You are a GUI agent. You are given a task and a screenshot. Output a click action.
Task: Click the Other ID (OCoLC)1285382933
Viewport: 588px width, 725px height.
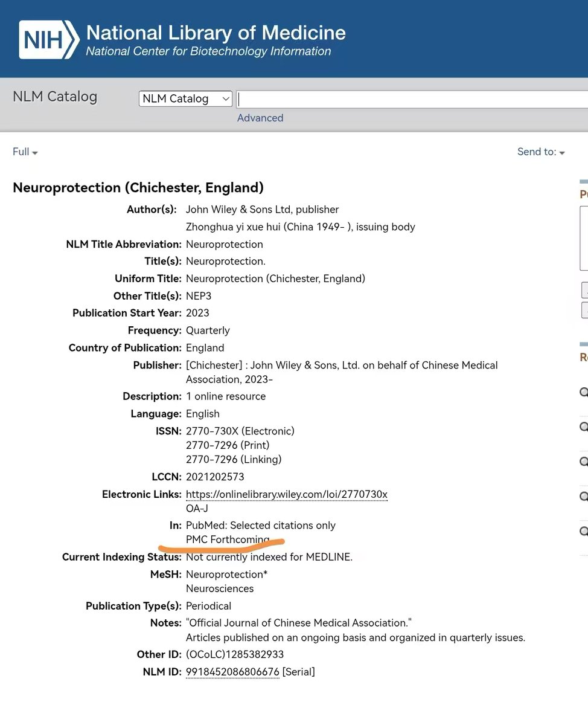pyautogui.click(x=235, y=654)
